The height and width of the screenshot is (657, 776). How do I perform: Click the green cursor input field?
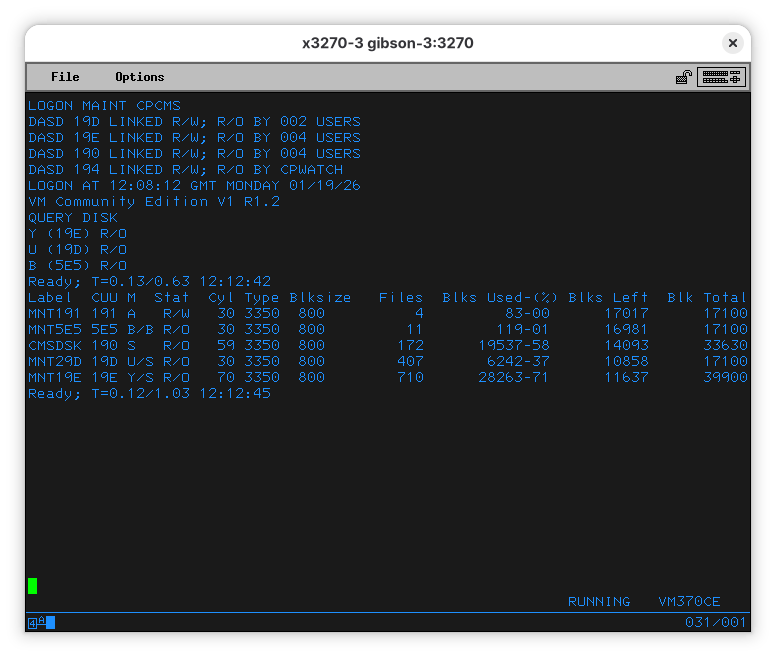[33, 586]
